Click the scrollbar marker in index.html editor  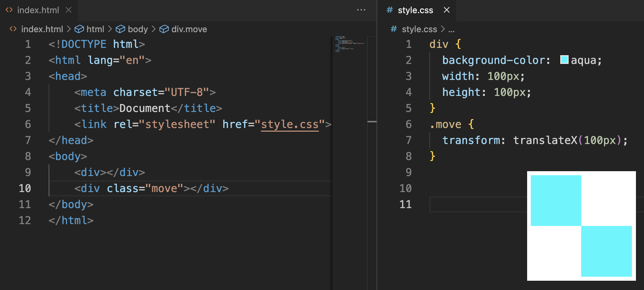tap(372, 121)
